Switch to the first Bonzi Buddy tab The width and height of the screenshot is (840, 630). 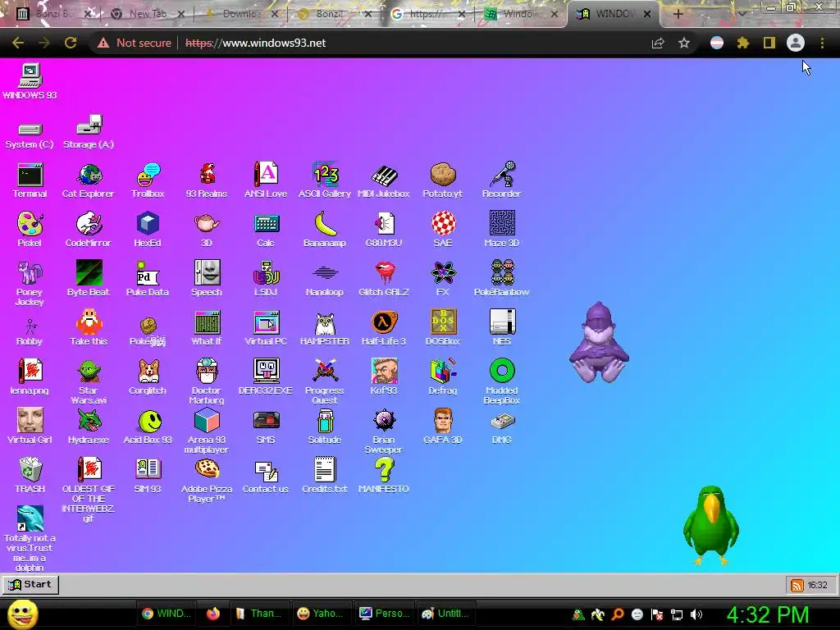pyautogui.click(x=52, y=14)
